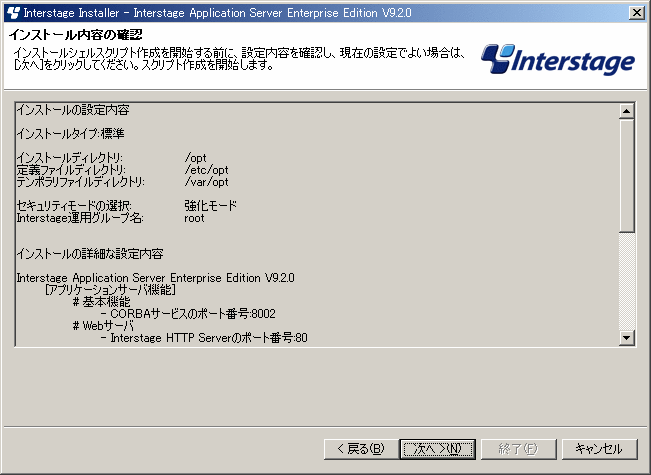
Task: Proceed with the 次へ(N) button
Action: [438, 449]
